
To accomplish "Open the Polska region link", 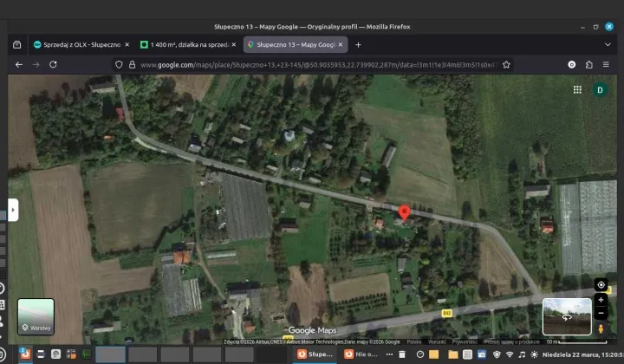I will tap(414, 341).
